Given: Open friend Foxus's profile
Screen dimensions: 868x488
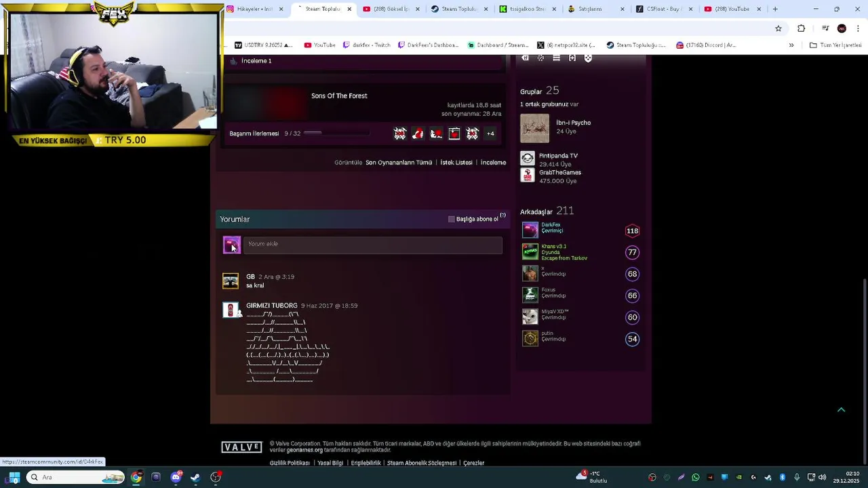Looking at the screenshot, I should [x=548, y=290].
